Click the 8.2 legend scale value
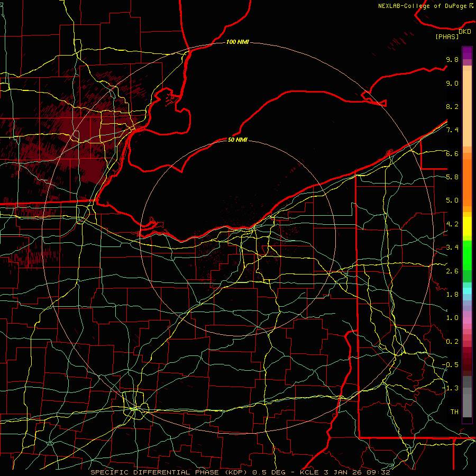 (452, 106)
